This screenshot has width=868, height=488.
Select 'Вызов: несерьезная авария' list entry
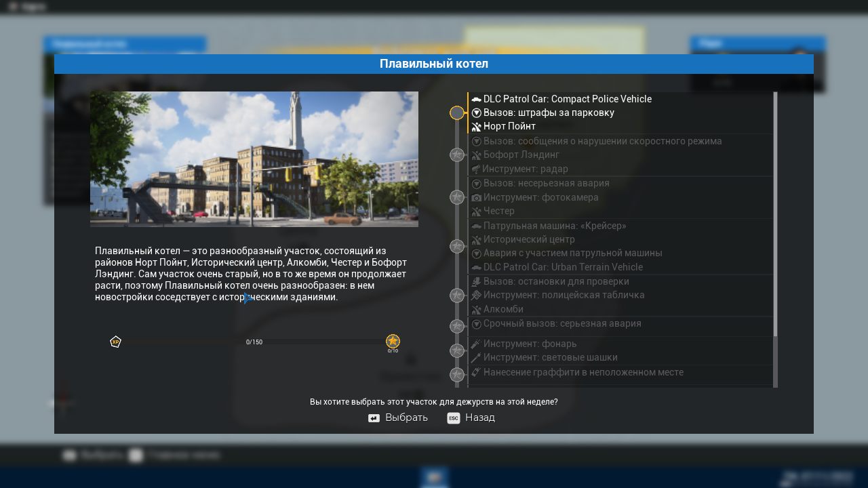[546, 183]
